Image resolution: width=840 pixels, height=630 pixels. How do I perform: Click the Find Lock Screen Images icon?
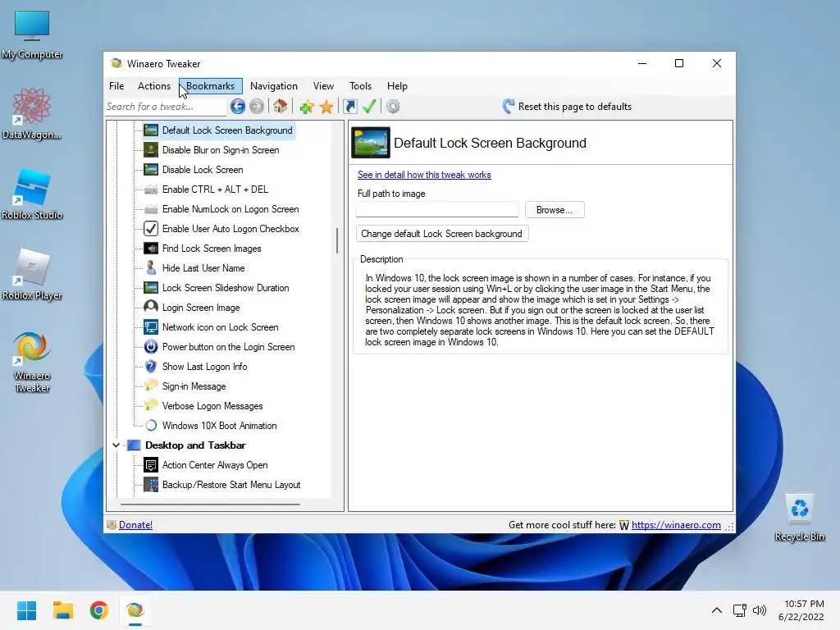[x=151, y=249]
